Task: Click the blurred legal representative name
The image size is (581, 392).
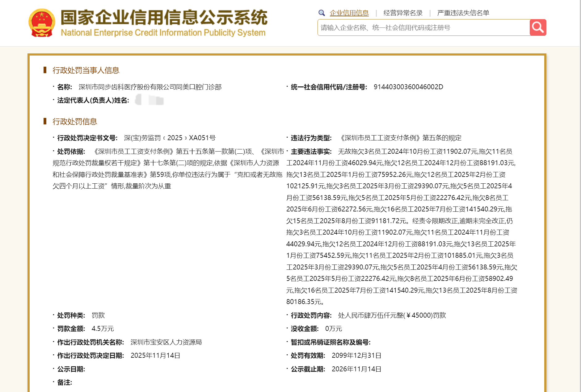Action: click(149, 100)
